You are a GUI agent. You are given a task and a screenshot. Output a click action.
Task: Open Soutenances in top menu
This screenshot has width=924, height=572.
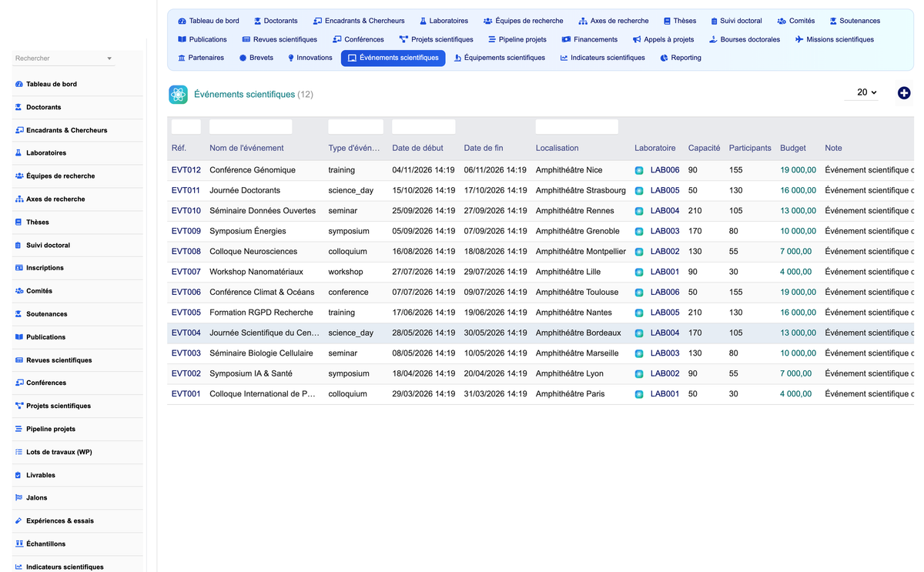(x=855, y=21)
